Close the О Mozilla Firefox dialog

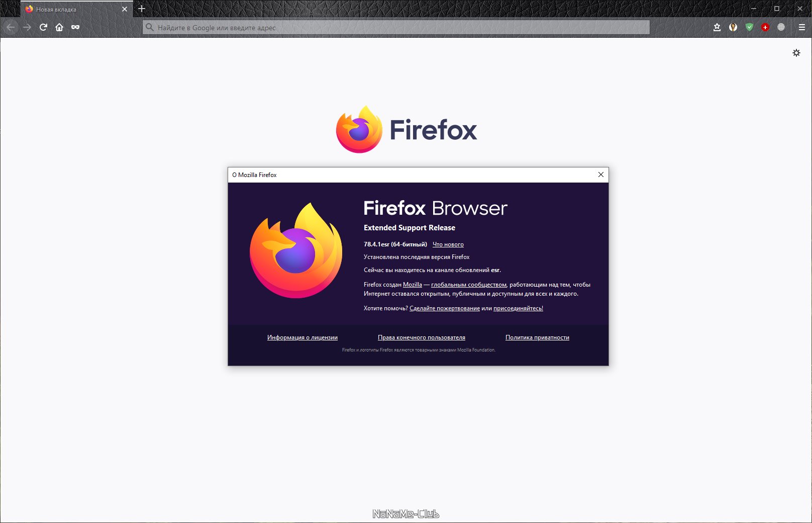[600, 175]
